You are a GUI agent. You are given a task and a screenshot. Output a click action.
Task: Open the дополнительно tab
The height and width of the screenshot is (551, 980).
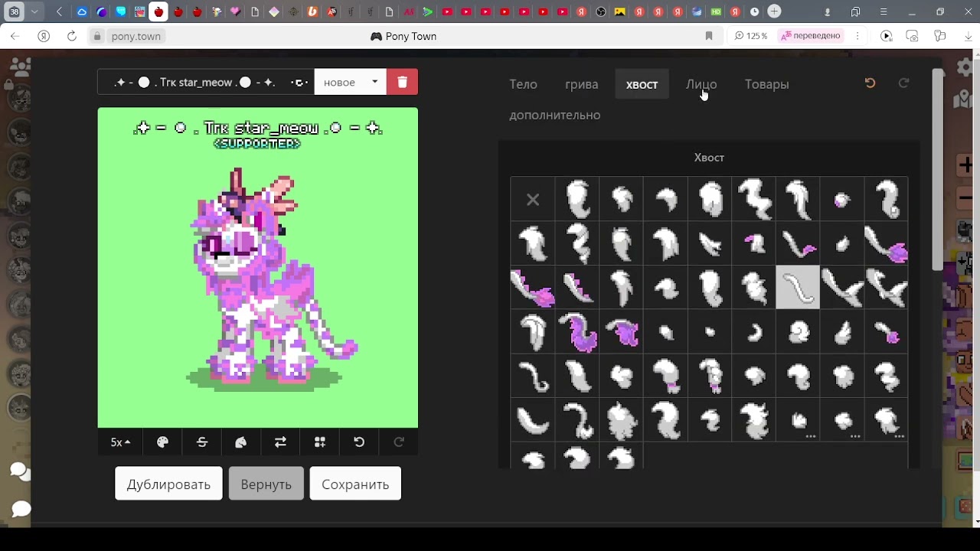555,115
